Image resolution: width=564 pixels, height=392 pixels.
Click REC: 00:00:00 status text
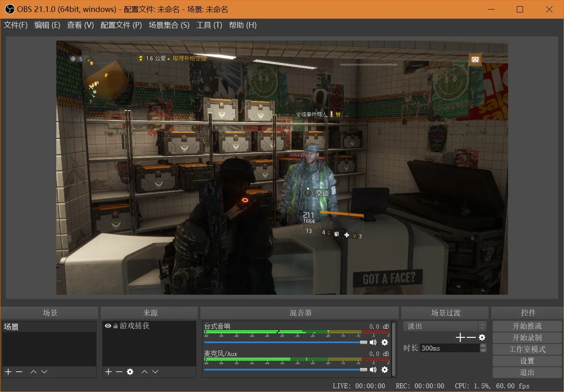(420, 386)
